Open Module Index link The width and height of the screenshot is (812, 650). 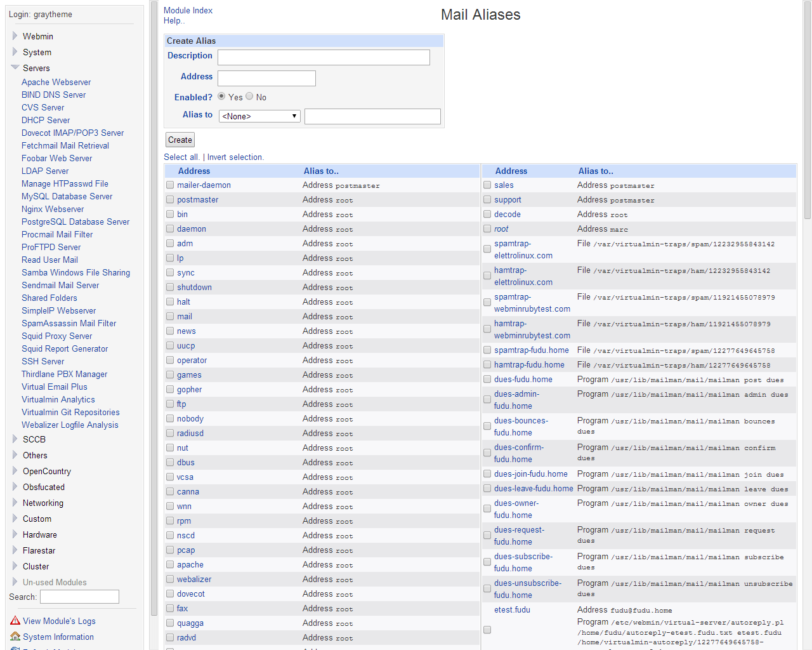click(188, 10)
